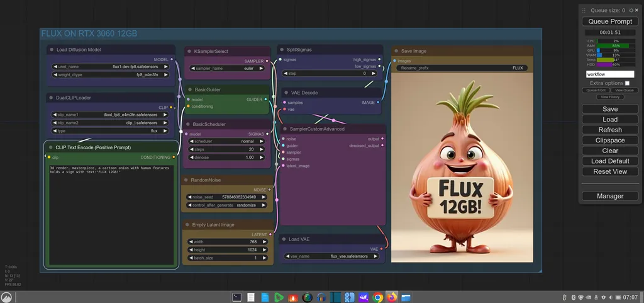
Task: Open Clipspace
Action: 610,140
